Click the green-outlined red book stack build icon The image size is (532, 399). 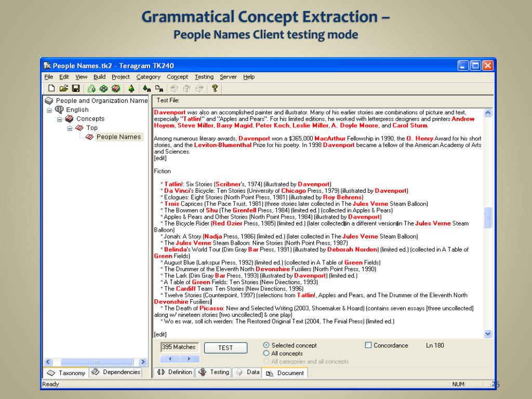(116, 88)
